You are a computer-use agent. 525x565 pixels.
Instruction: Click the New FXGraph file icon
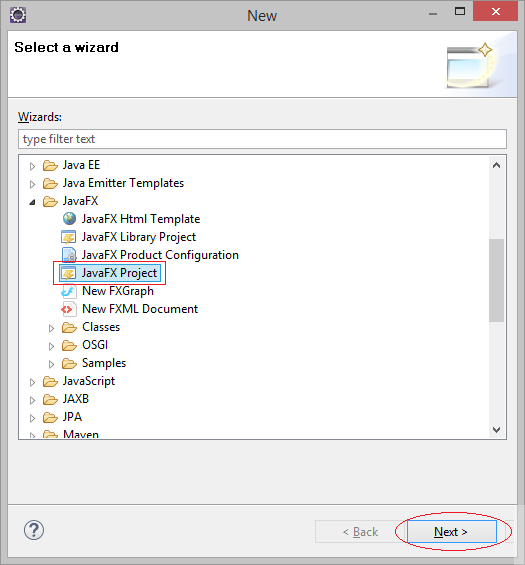point(68,291)
